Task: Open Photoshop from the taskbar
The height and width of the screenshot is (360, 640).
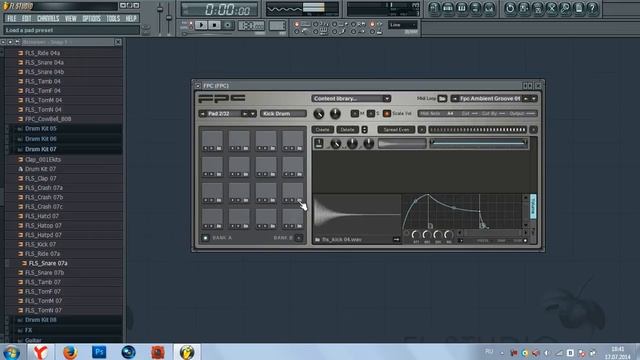Action: pyautogui.click(x=99, y=352)
